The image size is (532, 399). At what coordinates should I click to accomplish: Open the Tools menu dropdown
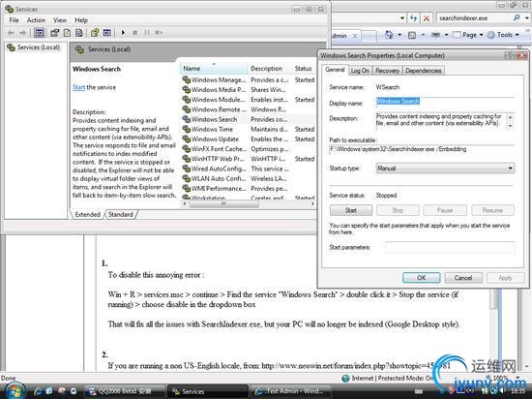click(x=503, y=35)
